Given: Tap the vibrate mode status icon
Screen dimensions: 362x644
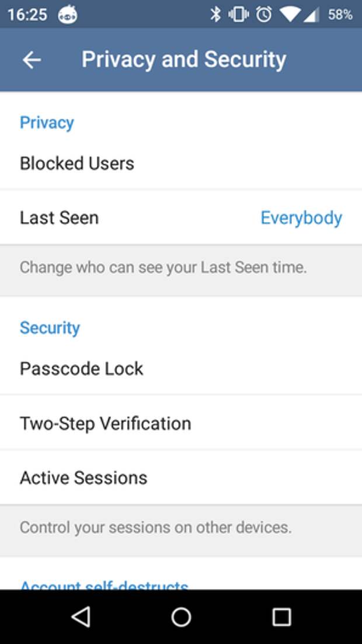Looking at the screenshot, I should click(239, 15).
